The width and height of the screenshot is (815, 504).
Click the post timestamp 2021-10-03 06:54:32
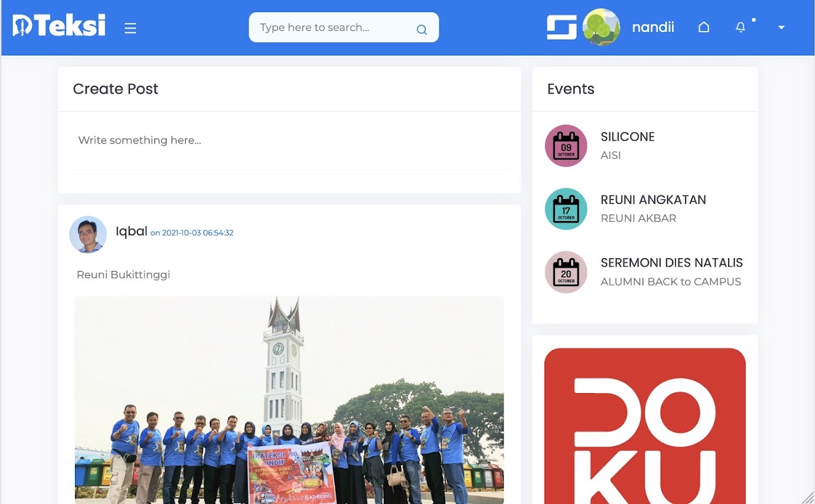click(x=192, y=233)
